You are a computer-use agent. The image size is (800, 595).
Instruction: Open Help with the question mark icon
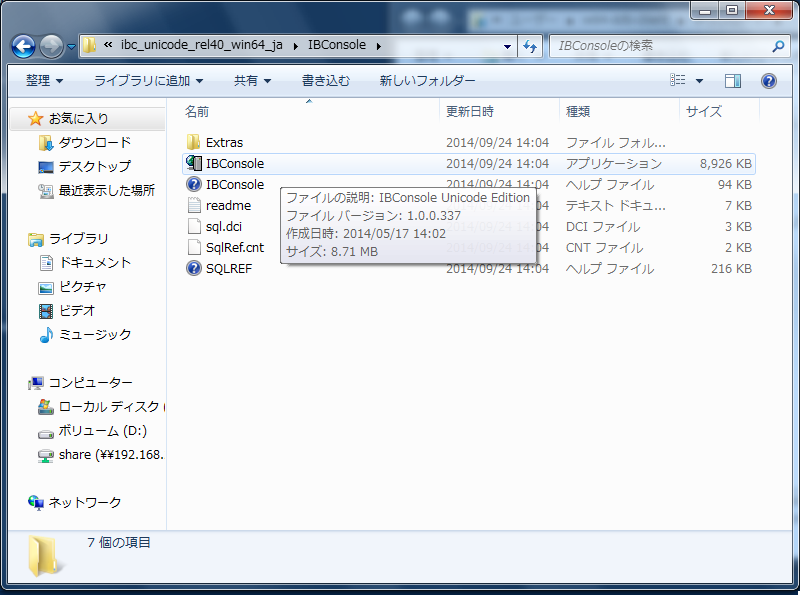click(769, 81)
